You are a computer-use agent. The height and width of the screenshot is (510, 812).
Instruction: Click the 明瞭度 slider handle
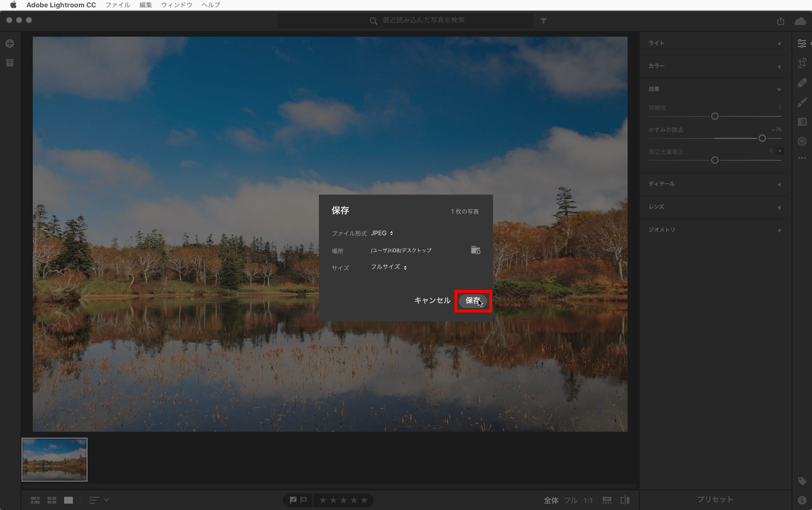click(715, 116)
